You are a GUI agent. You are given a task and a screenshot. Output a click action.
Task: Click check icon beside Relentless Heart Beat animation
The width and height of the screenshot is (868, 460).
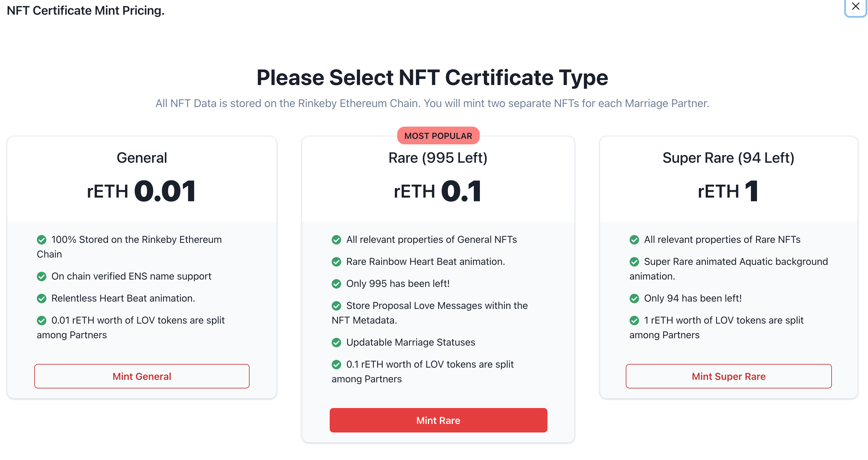click(x=42, y=298)
